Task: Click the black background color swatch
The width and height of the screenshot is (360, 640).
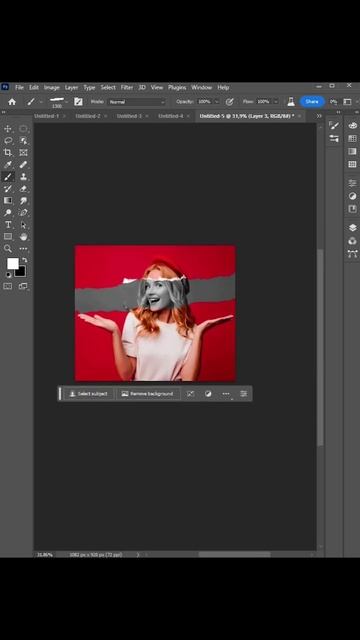Action: click(x=21, y=272)
